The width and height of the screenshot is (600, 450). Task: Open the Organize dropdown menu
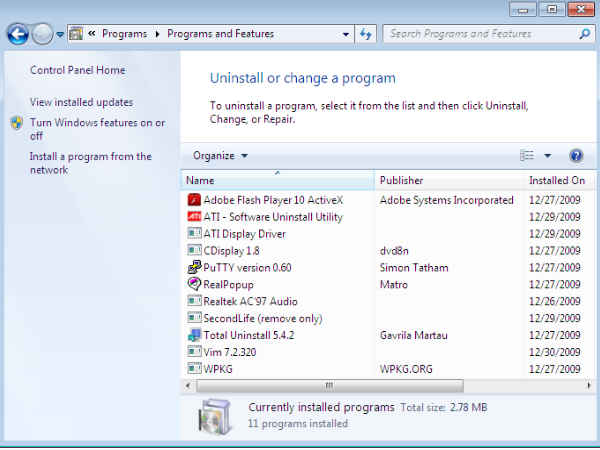coord(220,156)
